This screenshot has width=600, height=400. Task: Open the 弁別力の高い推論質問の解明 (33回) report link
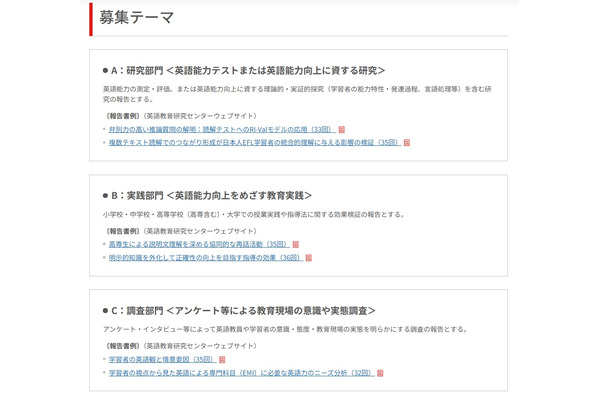click(222, 129)
